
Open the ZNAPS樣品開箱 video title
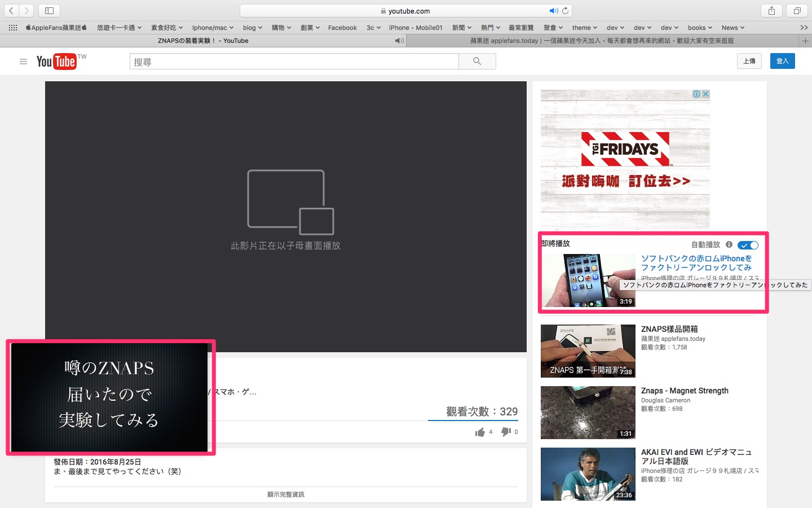point(669,329)
